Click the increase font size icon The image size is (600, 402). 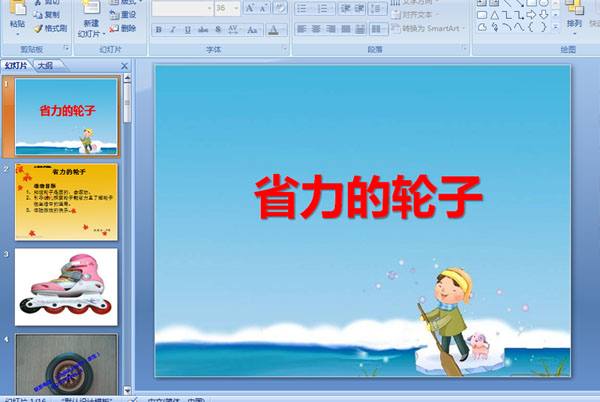click(249, 8)
